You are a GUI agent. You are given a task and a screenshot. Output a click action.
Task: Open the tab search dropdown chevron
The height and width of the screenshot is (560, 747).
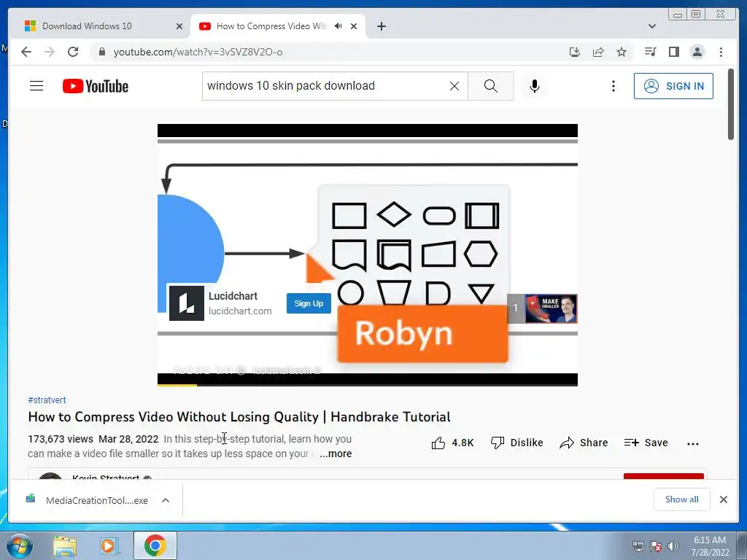pos(652,26)
